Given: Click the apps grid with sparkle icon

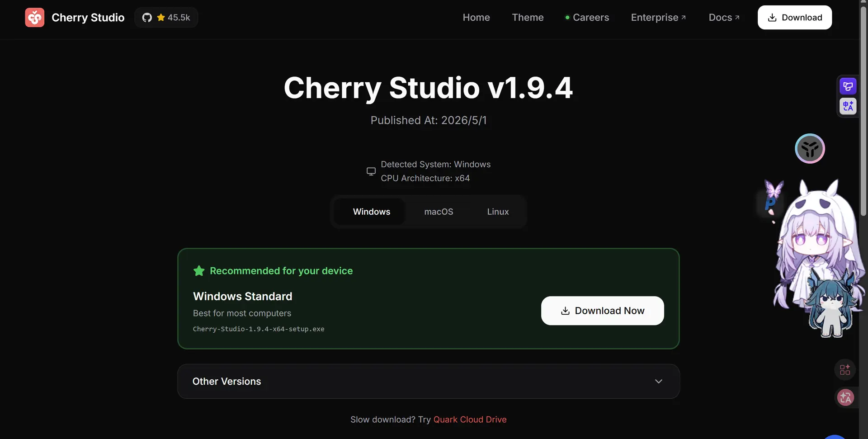Looking at the screenshot, I should (x=845, y=370).
